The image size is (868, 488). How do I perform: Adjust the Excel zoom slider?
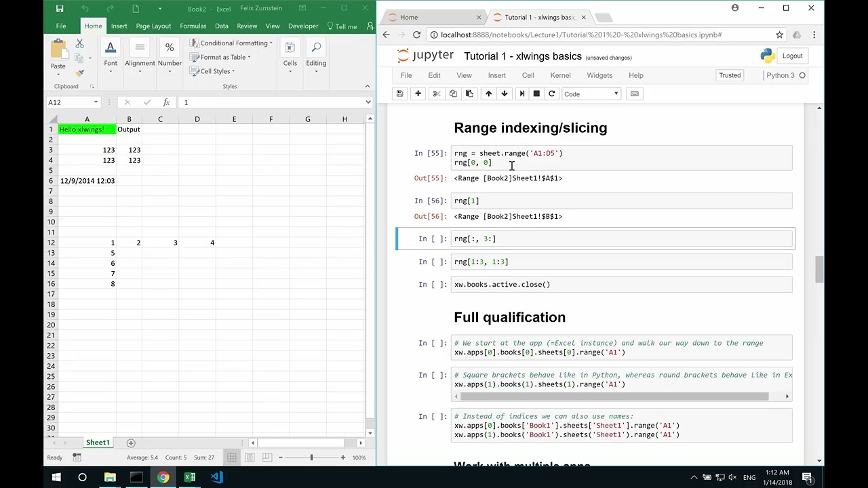click(x=311, y=457)
